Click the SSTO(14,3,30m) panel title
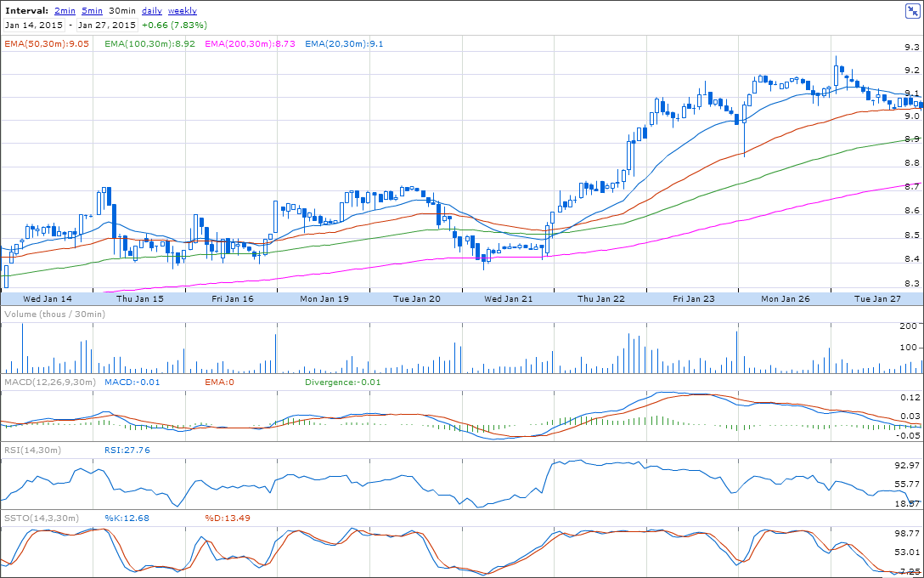The width and height of the screenshot is (924, 578). 42,518
